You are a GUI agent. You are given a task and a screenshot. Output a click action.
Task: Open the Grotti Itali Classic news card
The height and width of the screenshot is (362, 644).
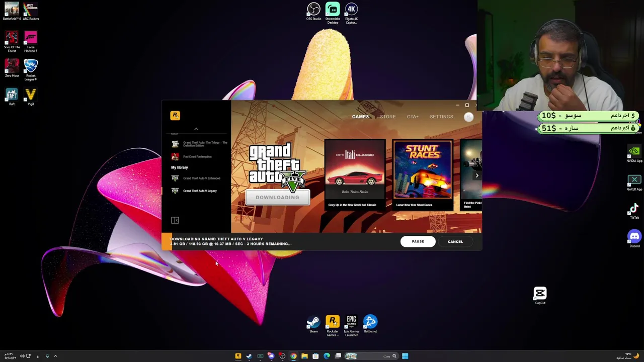(x=355, y=174)
